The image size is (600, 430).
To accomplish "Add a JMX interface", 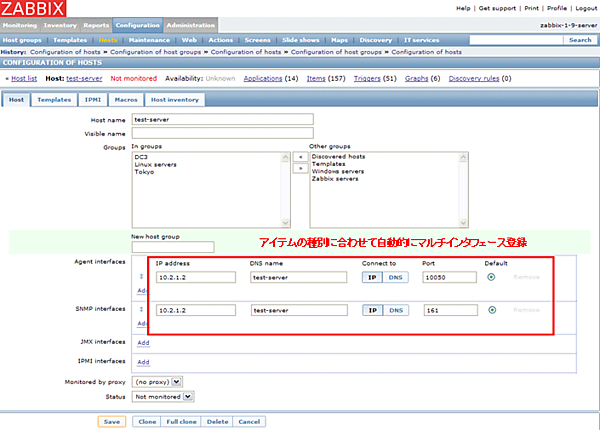I will (143, 342).
